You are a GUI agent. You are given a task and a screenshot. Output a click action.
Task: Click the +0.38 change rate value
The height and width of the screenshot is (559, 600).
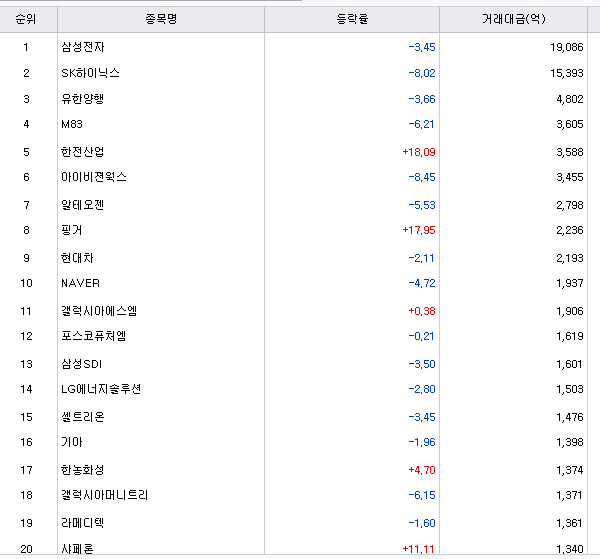click(x=422, y=311)
